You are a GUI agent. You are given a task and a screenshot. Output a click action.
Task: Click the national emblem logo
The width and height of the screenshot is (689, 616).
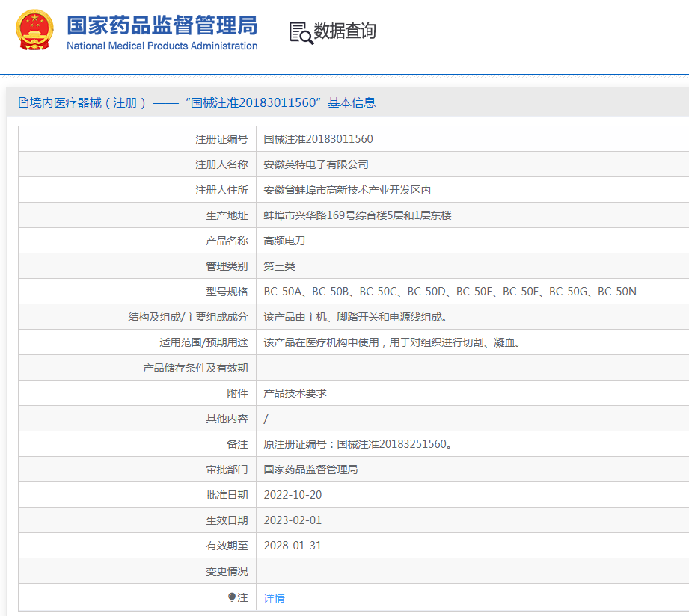34,31
